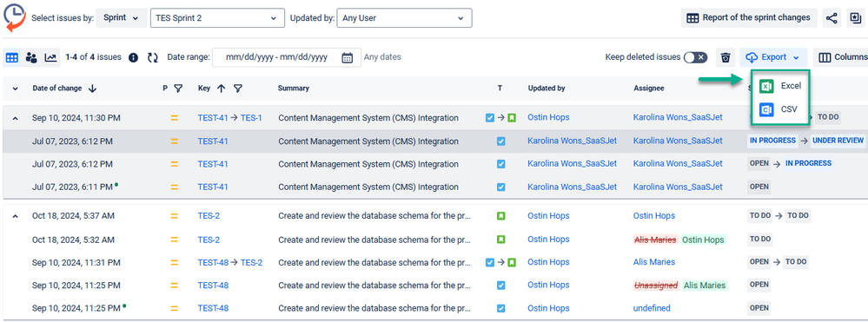Open Karolina Wons_SaaSJet assignee in TES-1 row
Image resolution: width=868 pixels, height=322 pixels.
coord(678,117)
